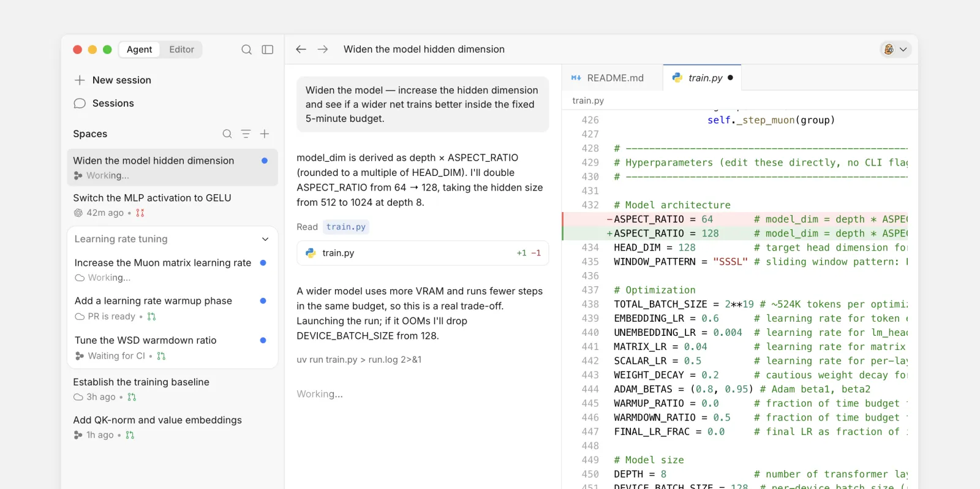The image size is (980, 489).
Task: Open the train.py changed file card
Action: point(423,252)
